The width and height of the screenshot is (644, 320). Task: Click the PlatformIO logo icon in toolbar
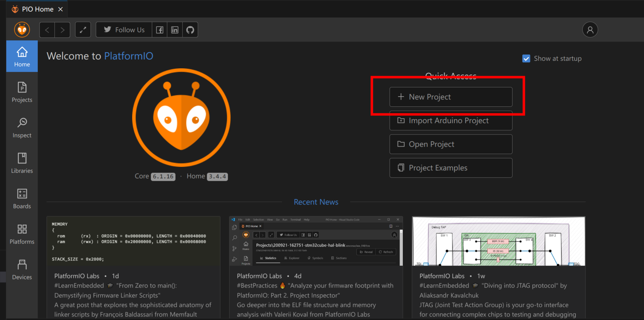(22, 30)
